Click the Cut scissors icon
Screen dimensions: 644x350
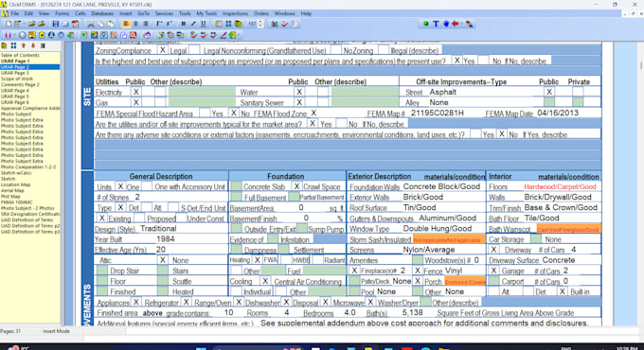tap(91, 24)
